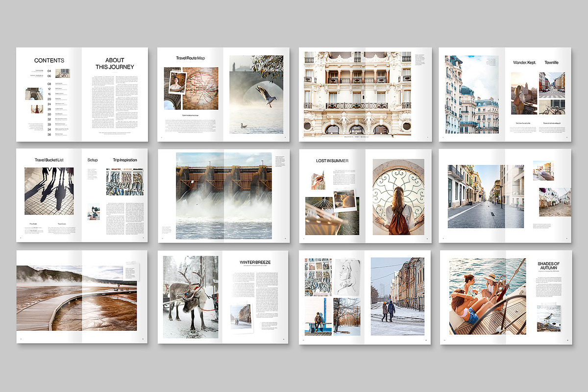
Task: Click the Setup heading
Action: 93,160
